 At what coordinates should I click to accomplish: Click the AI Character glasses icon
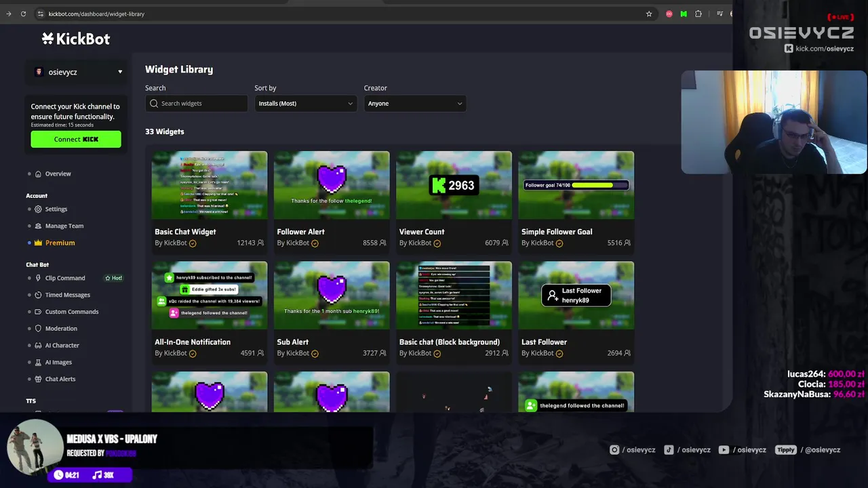pyautogui.click(x=39, y=346)
